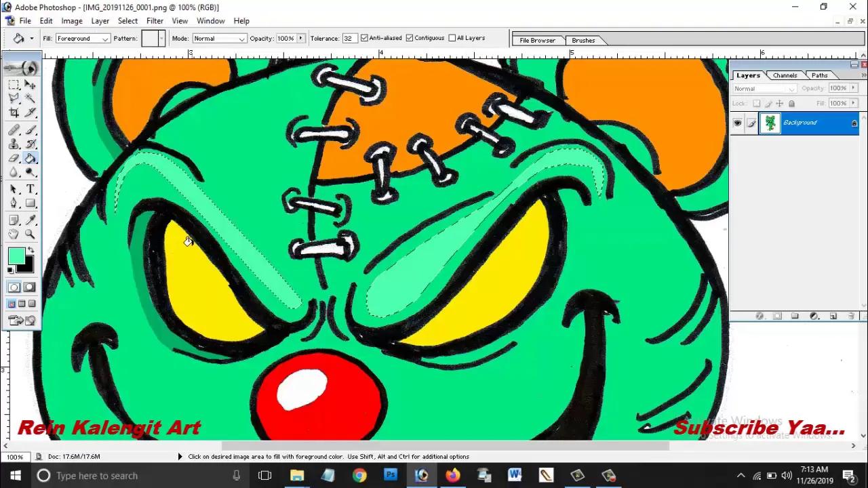
Task: Open the Brushes tab
Action: (x=583, y=41)
